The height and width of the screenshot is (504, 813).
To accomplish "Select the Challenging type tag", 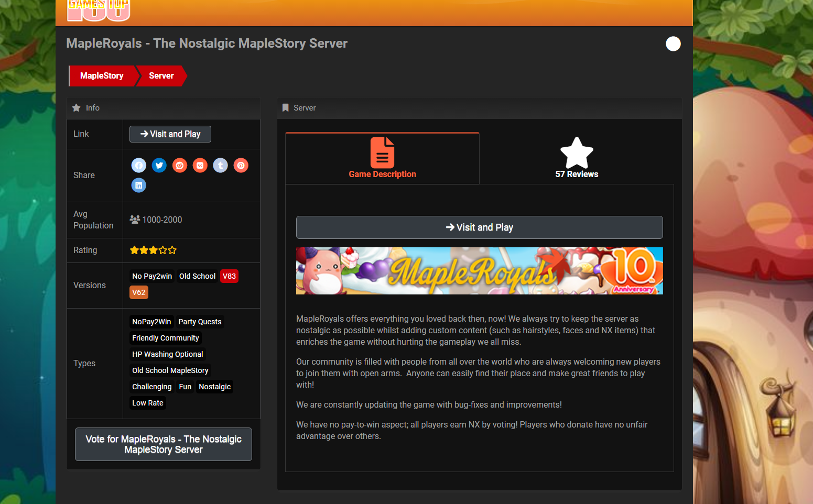I will pyautogui.click(x=152, y=387).
